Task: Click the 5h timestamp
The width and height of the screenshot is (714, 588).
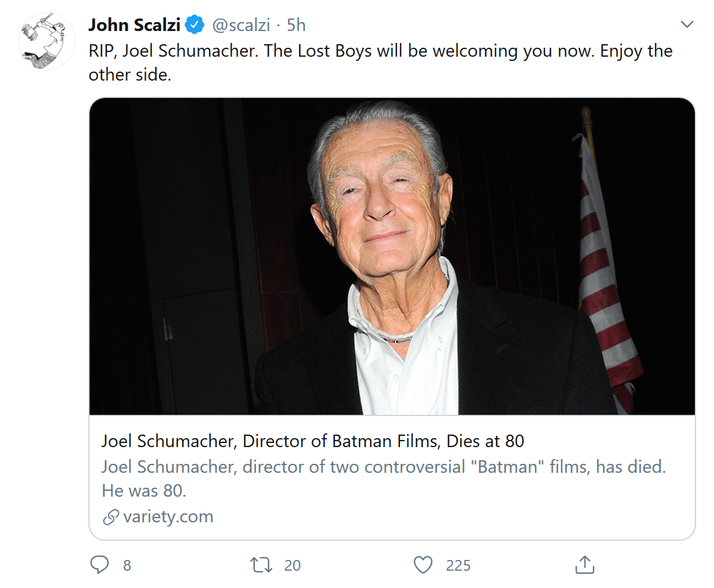Action: pos(296,25)
